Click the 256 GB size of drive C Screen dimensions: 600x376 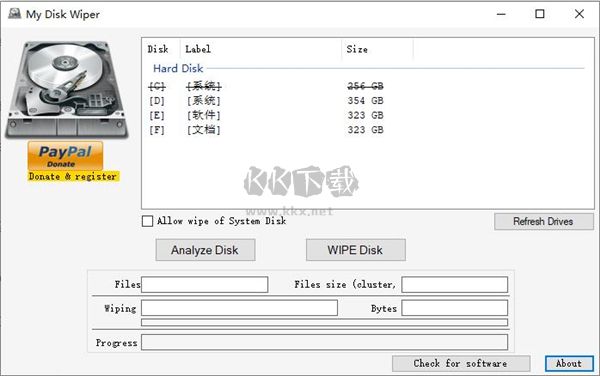(x=365, y=86)
